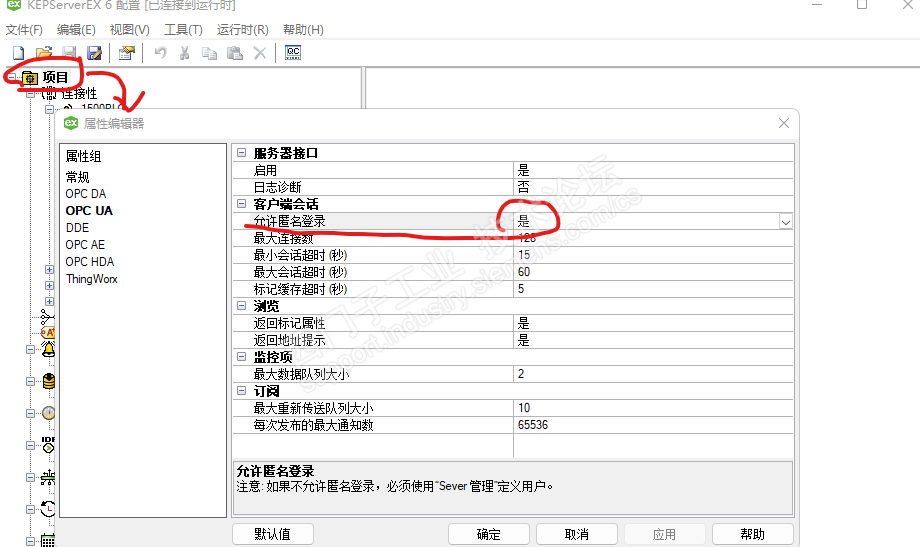This screenshot has width=920, height=547.
Task: Select the Advanced Tags 'A' tag icon
Action: (48, 333)
